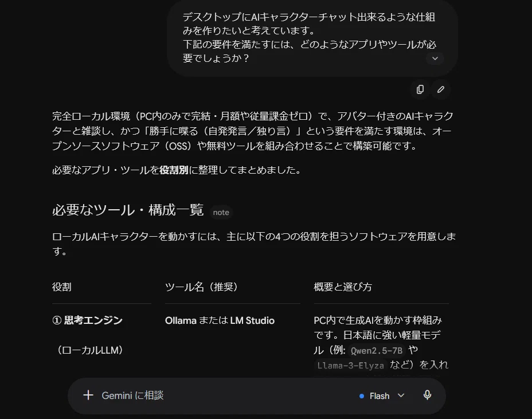
Task: Open the Flash model selector dropdown
Action: 382,396
